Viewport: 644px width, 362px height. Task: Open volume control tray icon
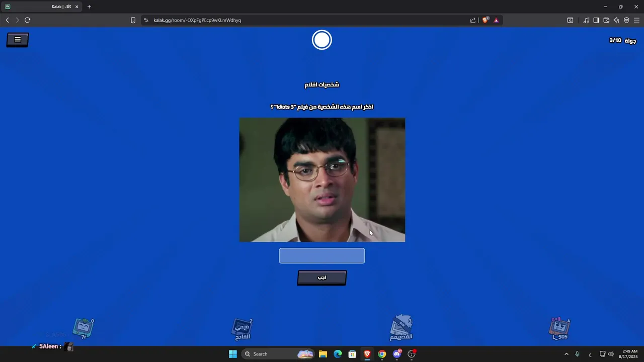tap(611, 354)
